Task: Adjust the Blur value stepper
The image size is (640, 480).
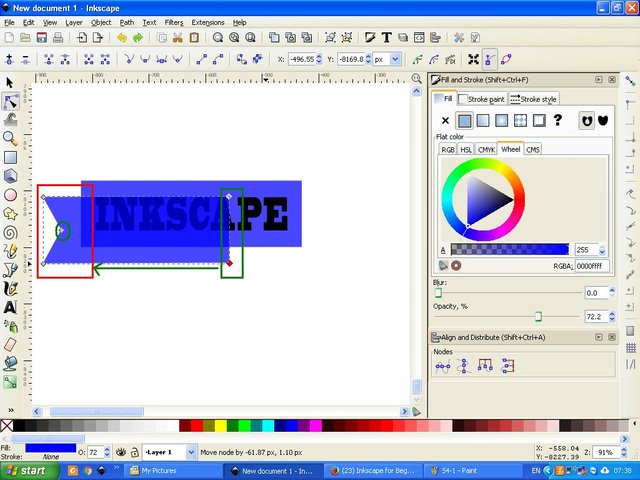Action: pyautogui.click(x=612, y=292)
